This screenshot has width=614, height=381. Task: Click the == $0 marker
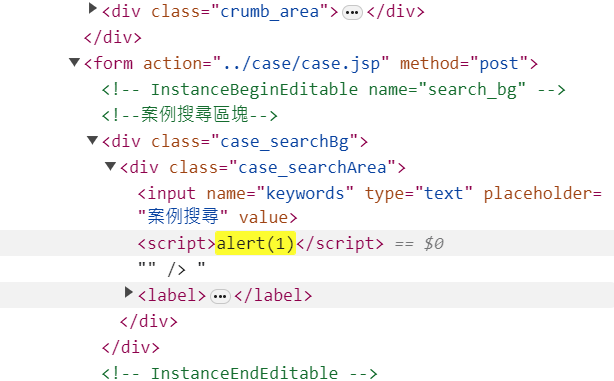click(x=419, y=244)
